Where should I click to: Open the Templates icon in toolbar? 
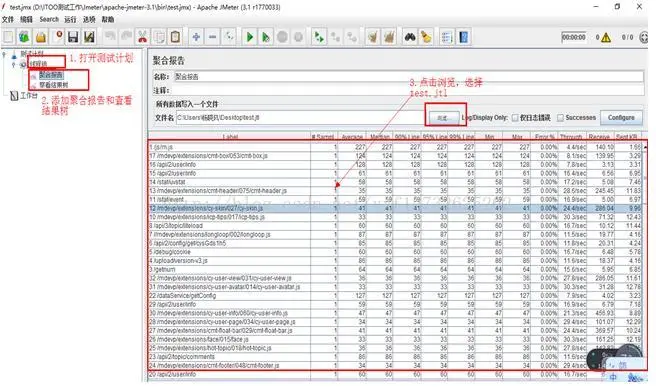coord(24,37)
